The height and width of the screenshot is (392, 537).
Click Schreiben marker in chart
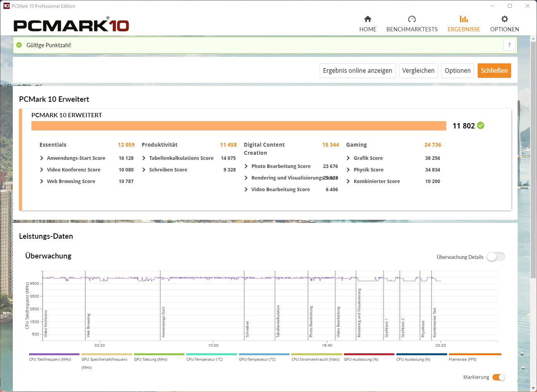(247, 329)
